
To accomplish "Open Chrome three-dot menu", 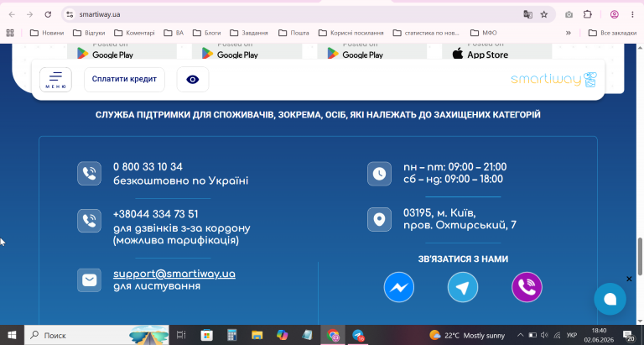I will 632,14.
